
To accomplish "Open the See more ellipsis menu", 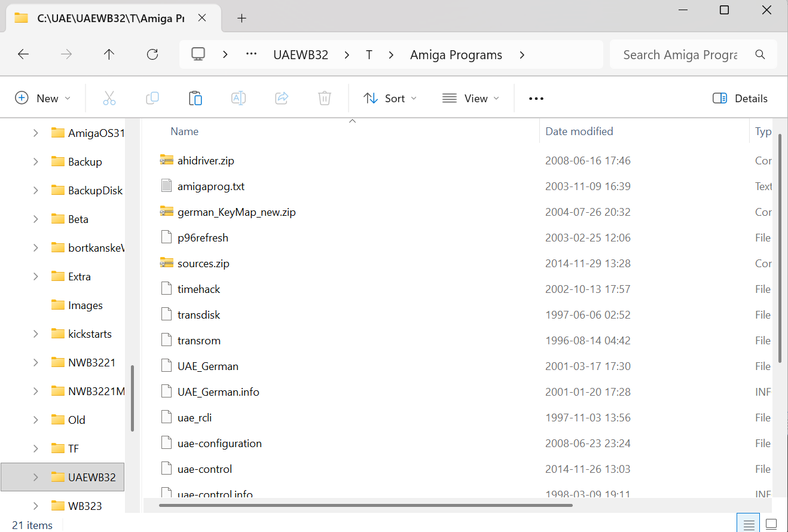I will click(536, 99).
